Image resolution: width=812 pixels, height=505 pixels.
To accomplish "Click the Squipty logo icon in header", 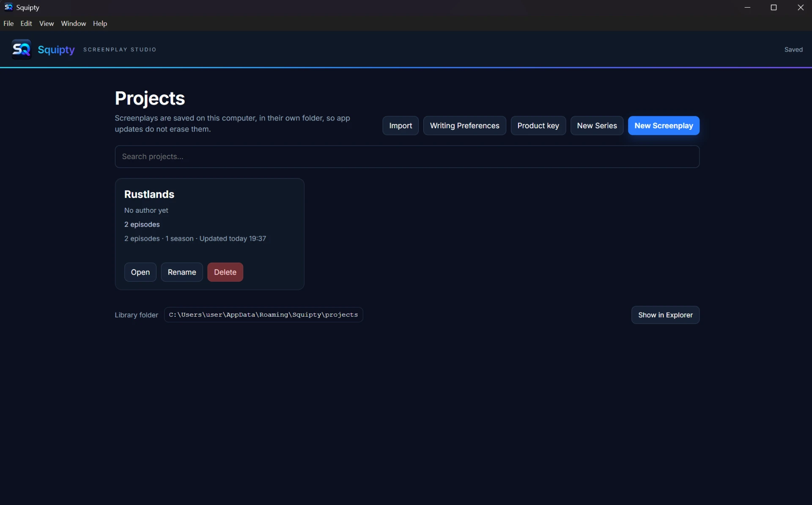I will click(x=21, y=49).
